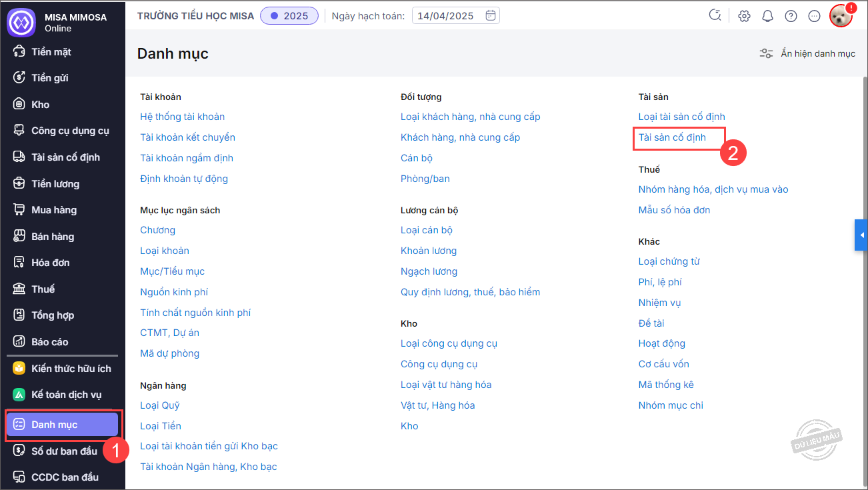
Task: Open Tiền mặt in sidebar
Action: 51,52
